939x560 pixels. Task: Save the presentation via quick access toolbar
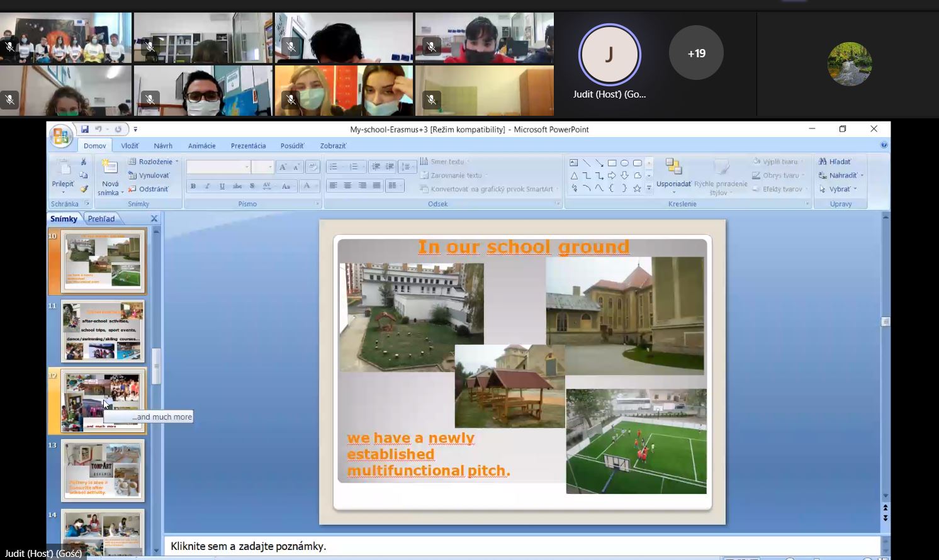point(84,129)
